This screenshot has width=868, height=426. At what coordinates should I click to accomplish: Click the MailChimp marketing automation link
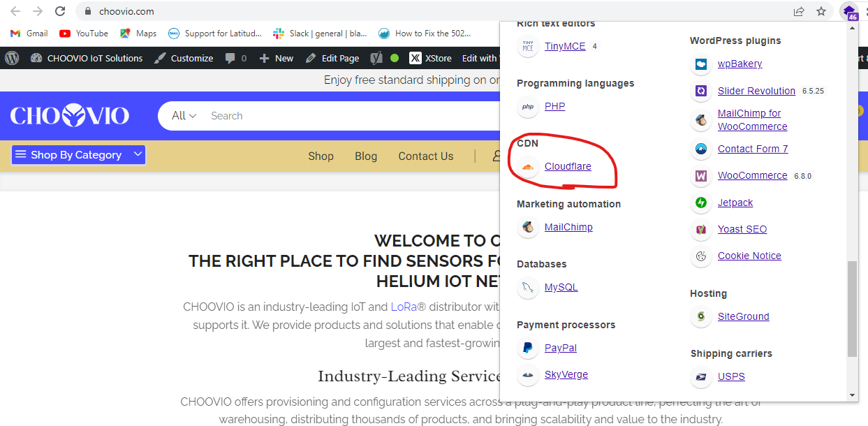568,227
